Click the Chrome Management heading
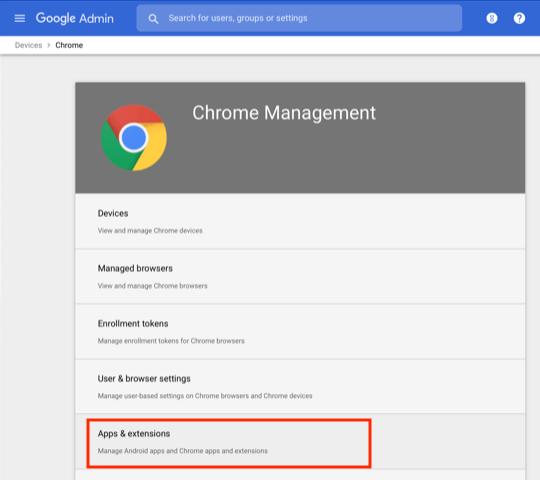 tap(284, 113)
